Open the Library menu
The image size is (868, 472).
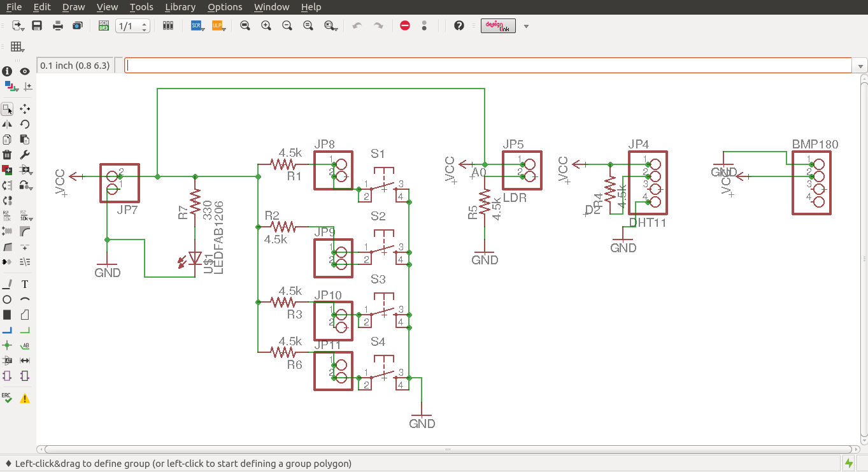click(180, 7)
